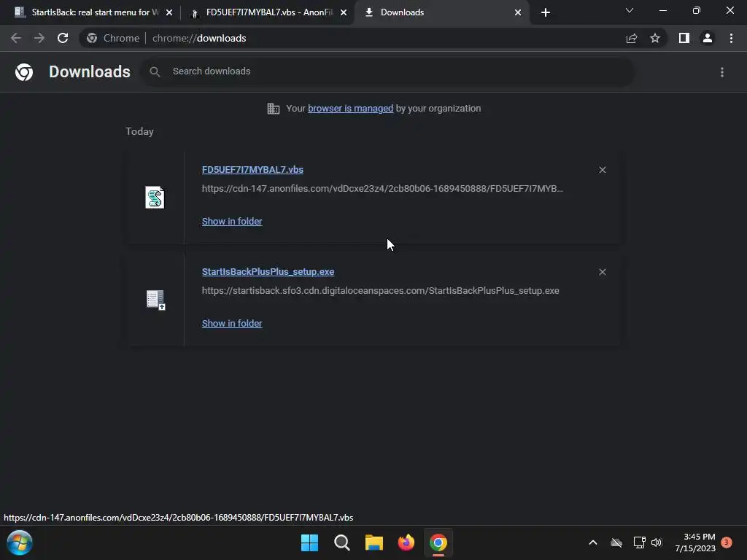747x560 pixels.
Task: Select the Downloads tab
Action: tap(442, 12)
